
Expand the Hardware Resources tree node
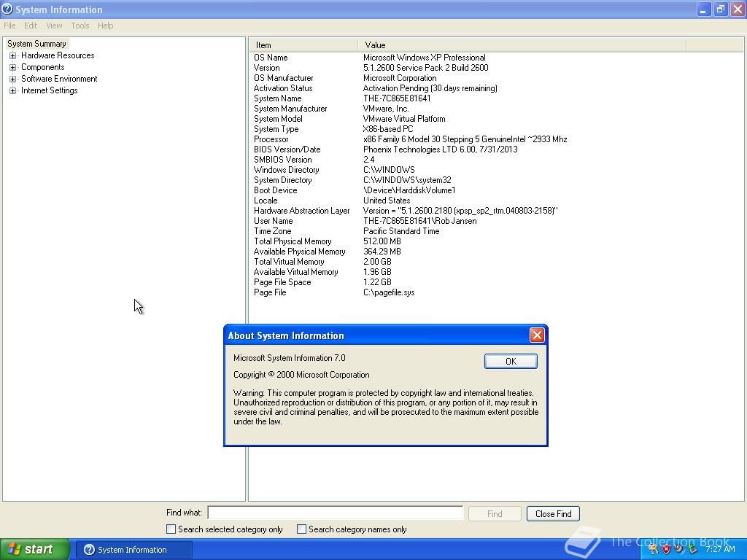coord(13,55)
